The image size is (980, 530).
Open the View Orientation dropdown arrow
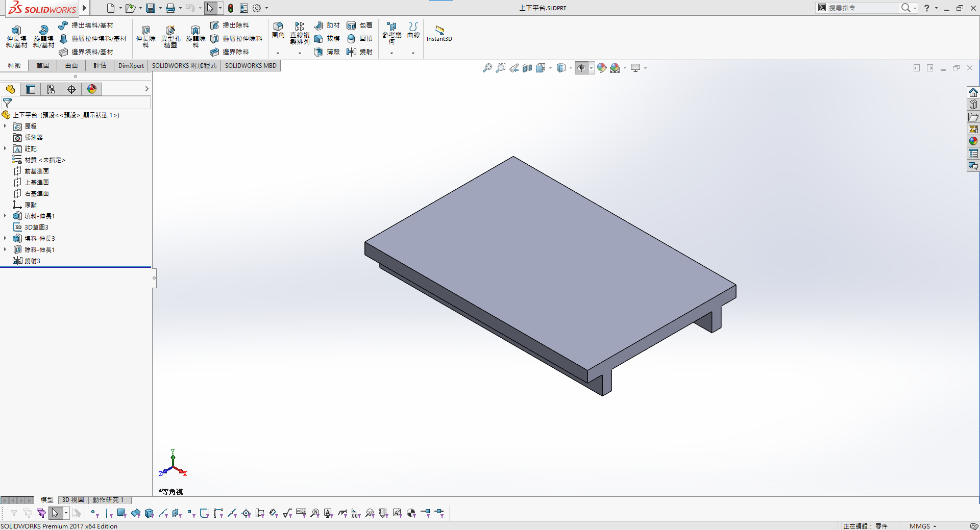pyautogui.click(x=551, y=68)
